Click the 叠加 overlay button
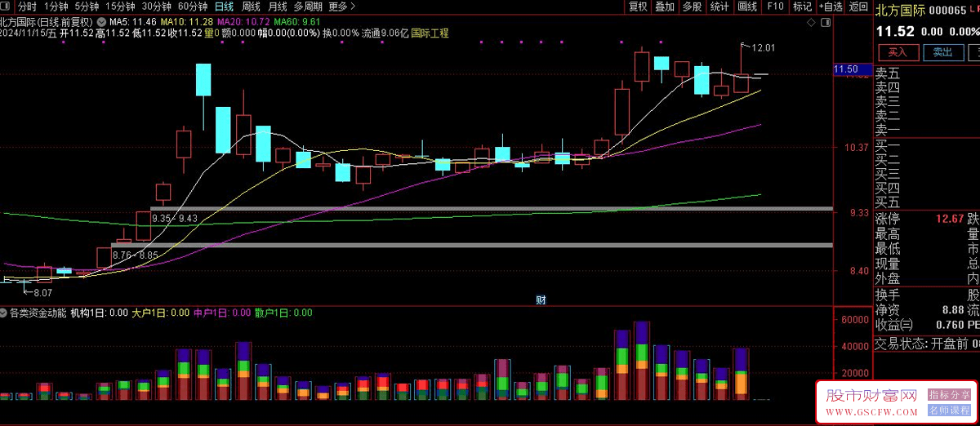This screenshot has height=426, width=980. [x=665, y=7]
